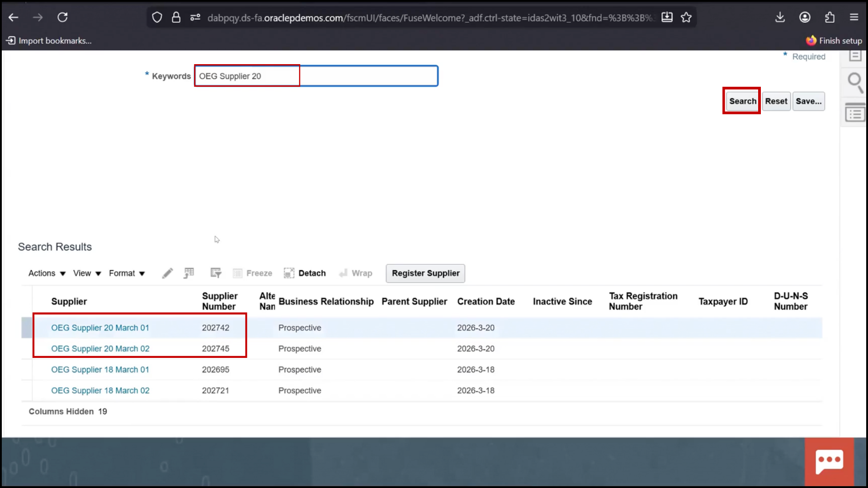Click into the Keywords search field
868x488 pixels.
click(316, 76)
